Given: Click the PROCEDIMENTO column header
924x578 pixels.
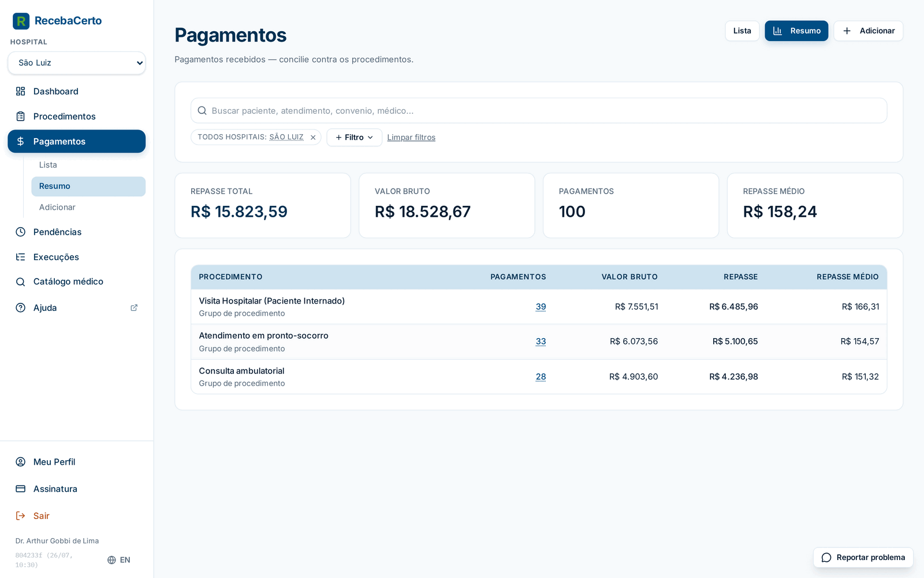Looking at the screenshot, I should tap(230, 277).
